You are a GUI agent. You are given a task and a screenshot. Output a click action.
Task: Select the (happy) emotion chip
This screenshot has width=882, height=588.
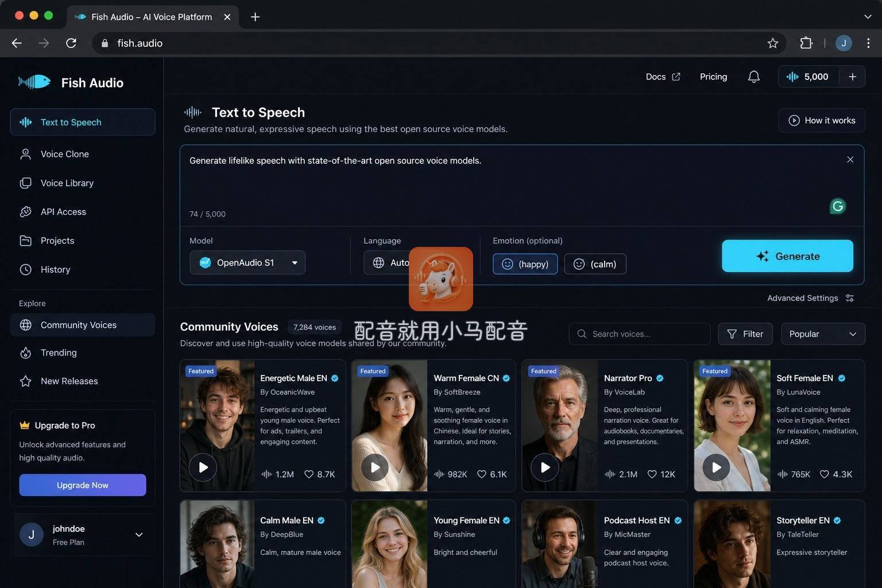525,264
